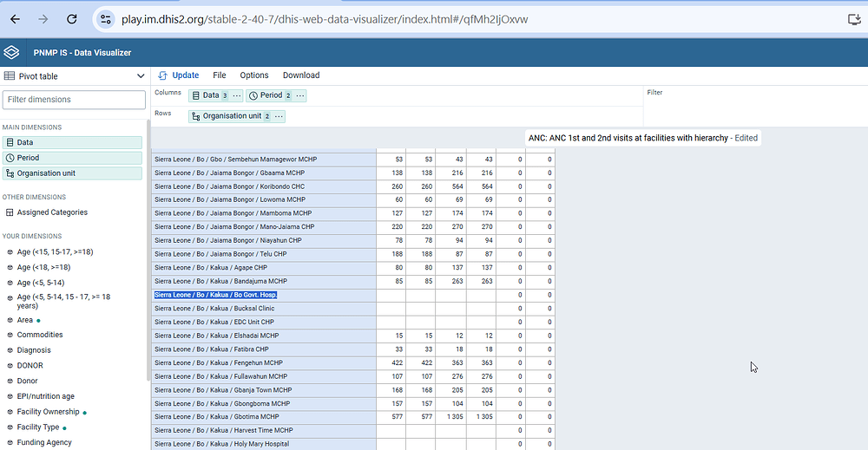Select Period in main dimensions

[x=72, y=158]
